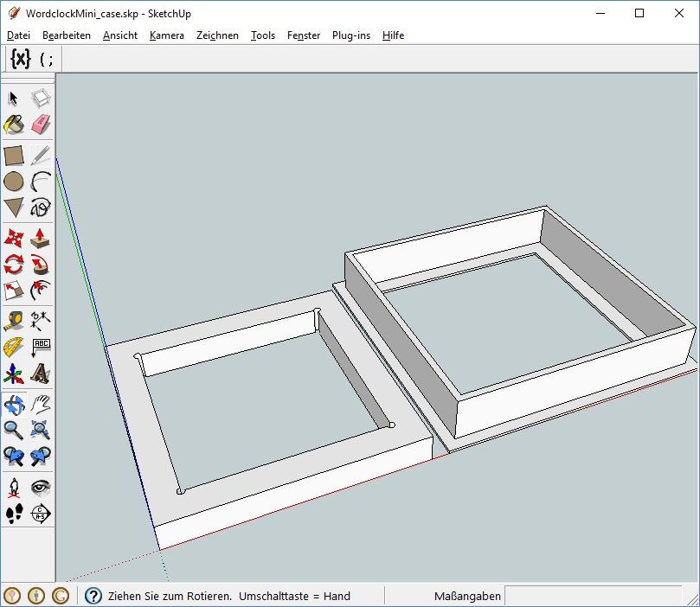Viewport: 700px width, 607px height.
Task: Select the Walk footprints tool
Action: pos(14,514)
